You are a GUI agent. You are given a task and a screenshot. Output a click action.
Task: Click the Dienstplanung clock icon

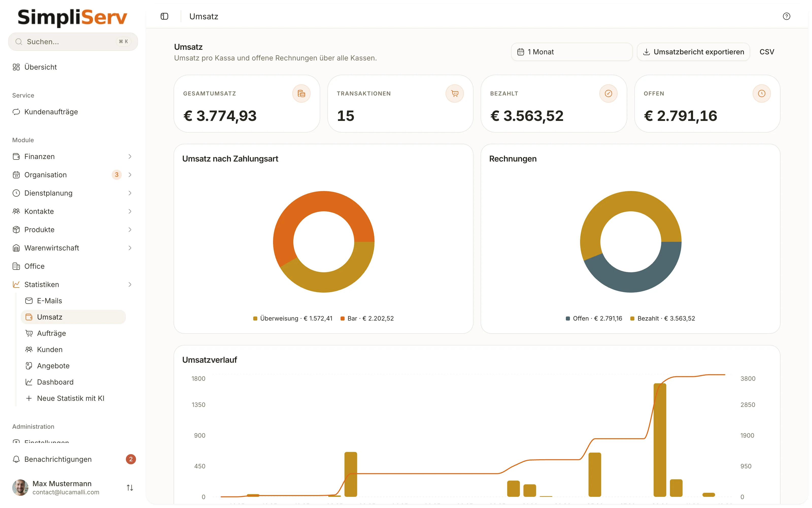point(16,193)
